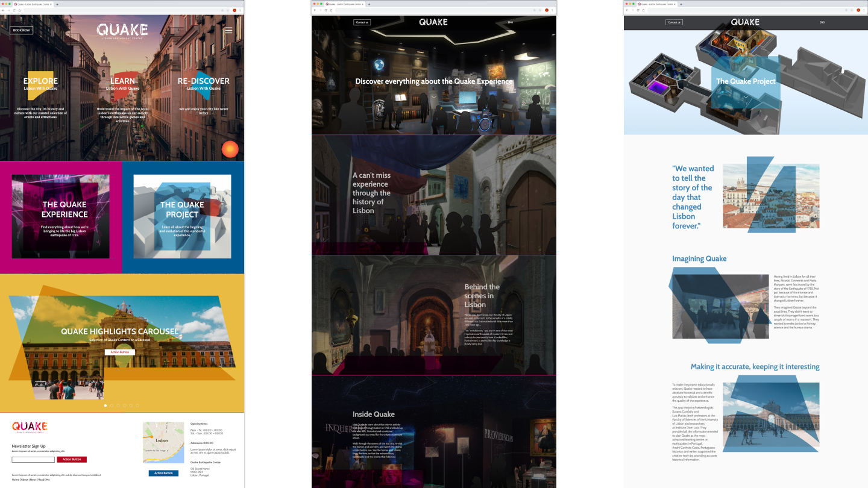Screen dimensions: 868x488
Task: Click the Imagining Quake heading
Action: tap(699, 259)
